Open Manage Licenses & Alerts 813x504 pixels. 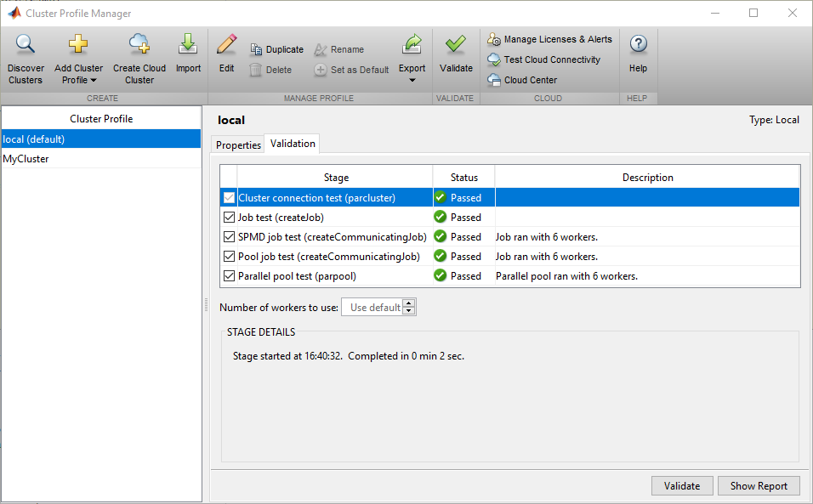549,38
